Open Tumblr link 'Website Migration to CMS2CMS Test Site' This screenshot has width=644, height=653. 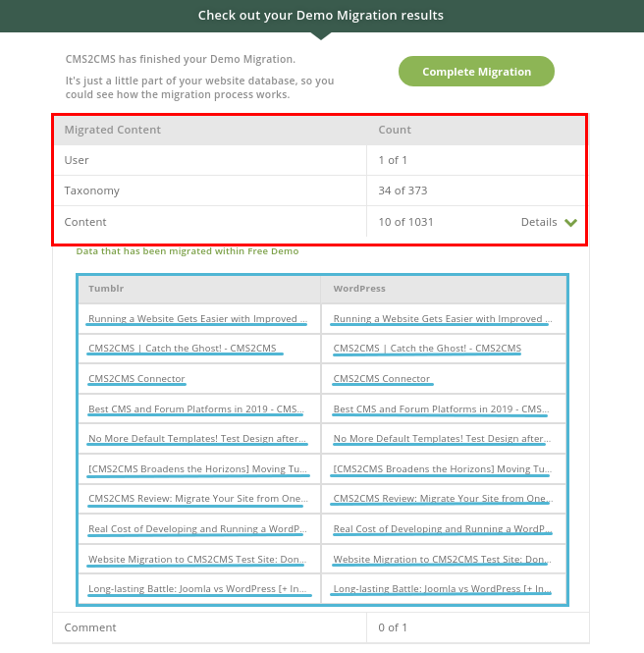197,560
